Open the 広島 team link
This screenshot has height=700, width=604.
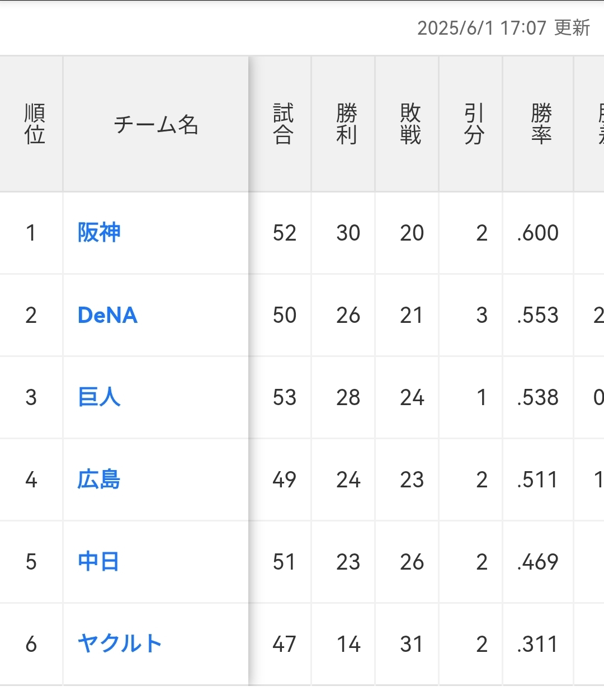tap(99, 480)
